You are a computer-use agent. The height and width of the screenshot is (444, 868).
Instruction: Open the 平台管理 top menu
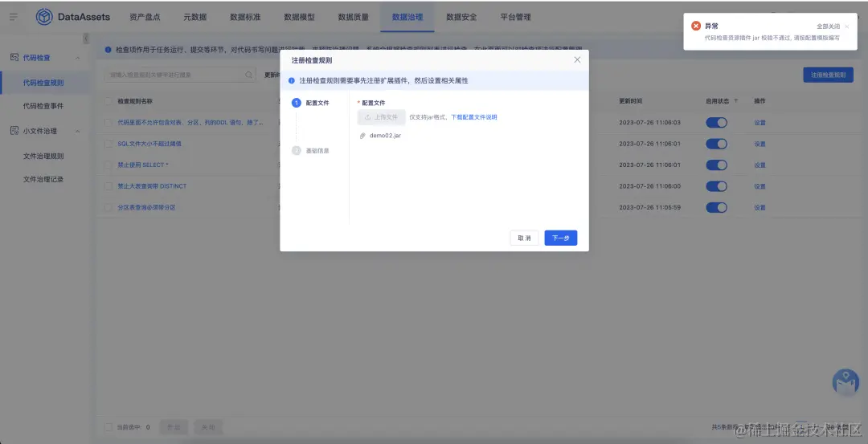[x=515, y=17]
